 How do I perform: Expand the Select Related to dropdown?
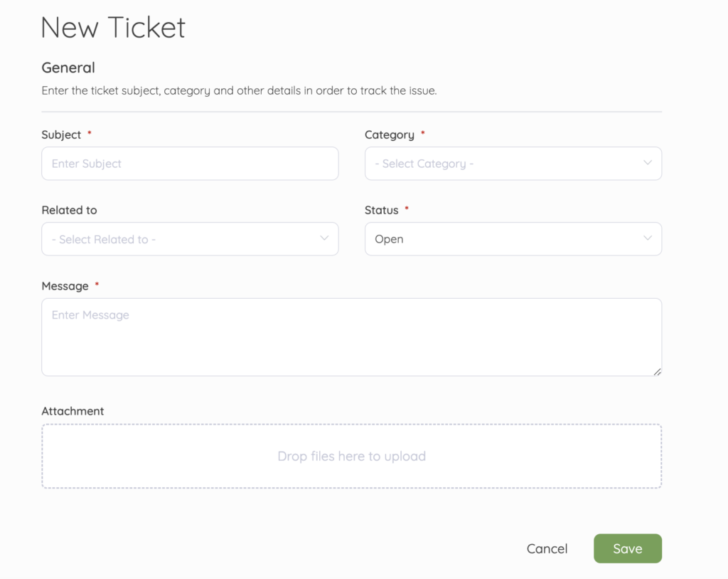(190, 239)
